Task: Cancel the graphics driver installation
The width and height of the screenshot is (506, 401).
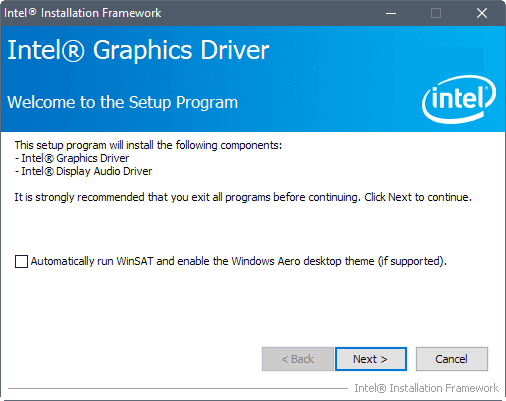Action: click(452, 359)
